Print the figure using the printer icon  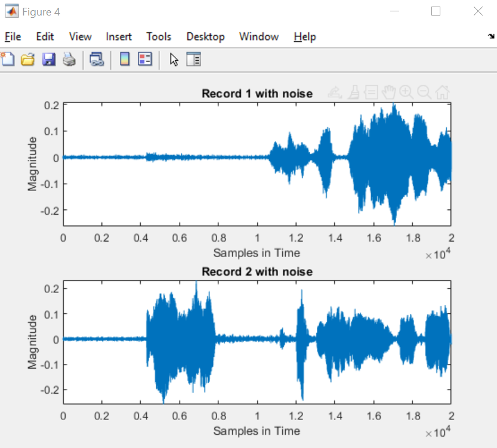point(69,59)
